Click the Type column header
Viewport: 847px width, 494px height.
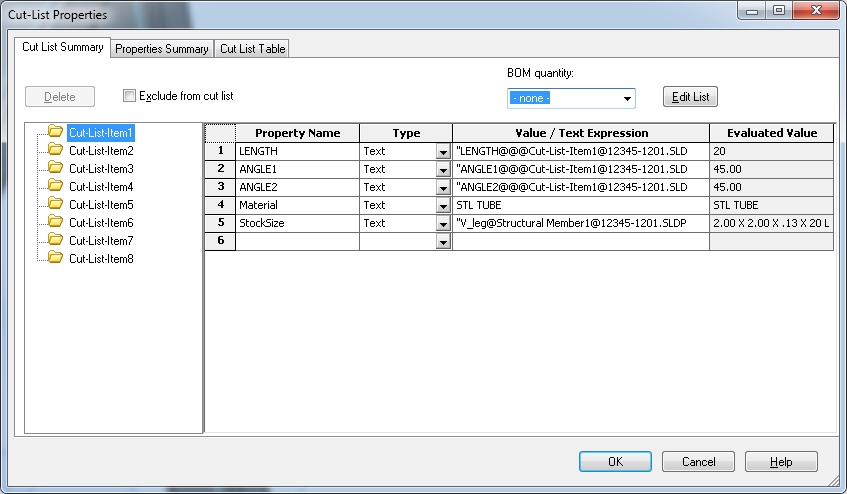(406, 133)
